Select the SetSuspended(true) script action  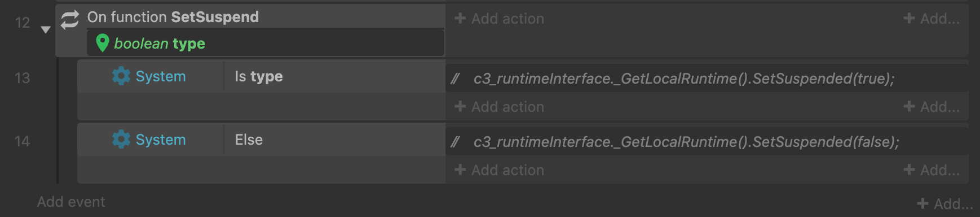(707, 79)
